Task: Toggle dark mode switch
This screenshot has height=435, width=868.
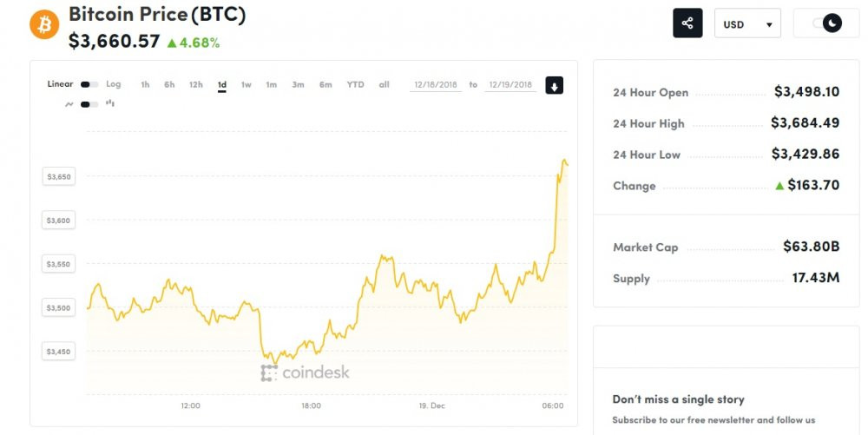Action: (x=826, y=23)
